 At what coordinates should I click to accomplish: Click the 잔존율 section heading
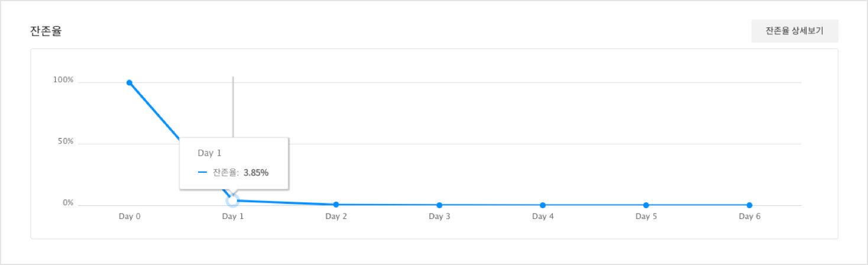(46, 31)
